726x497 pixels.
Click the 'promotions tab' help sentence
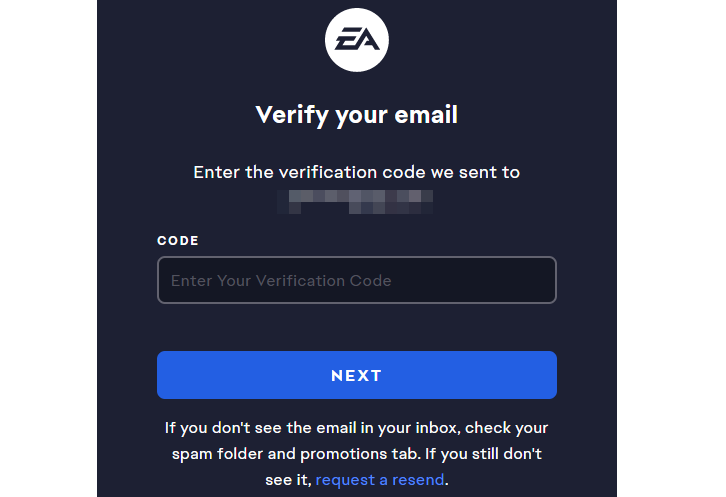tap(357, 454)
